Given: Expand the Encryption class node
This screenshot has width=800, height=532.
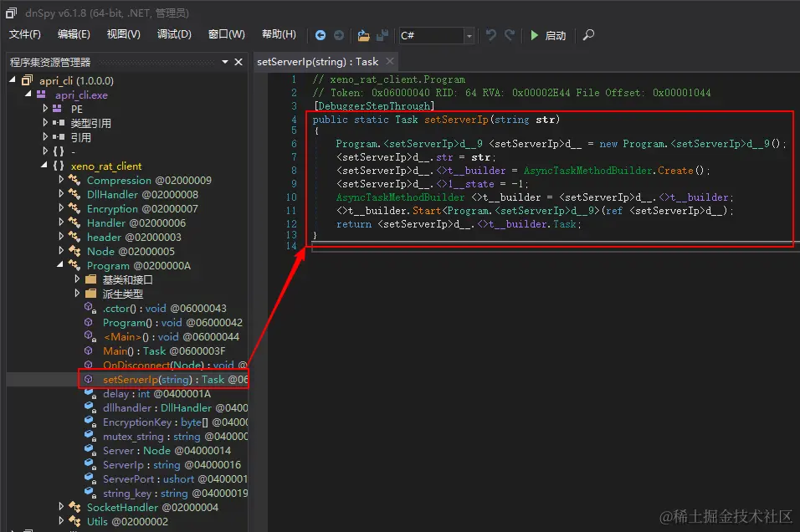Looking at the screenshot, I should [x=61, y=208].
